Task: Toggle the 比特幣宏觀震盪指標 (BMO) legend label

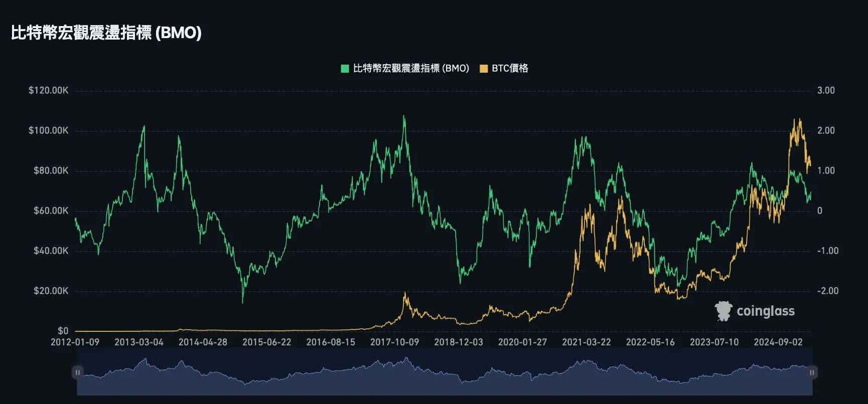Action: 411,69
